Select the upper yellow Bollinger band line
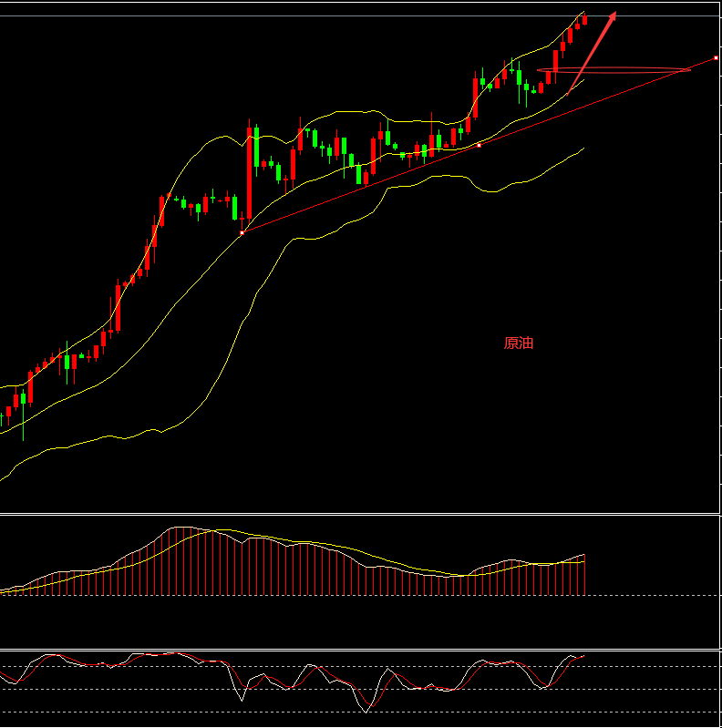Image resolution: width=722 pixels, height=728 pixels. (x=219, y=138)
